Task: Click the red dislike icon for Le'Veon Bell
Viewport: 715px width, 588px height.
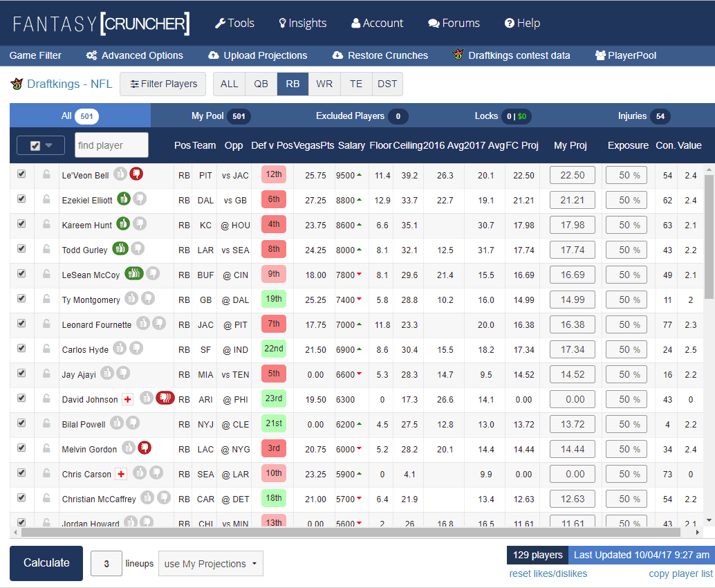Action: click(x=136, y=174)
